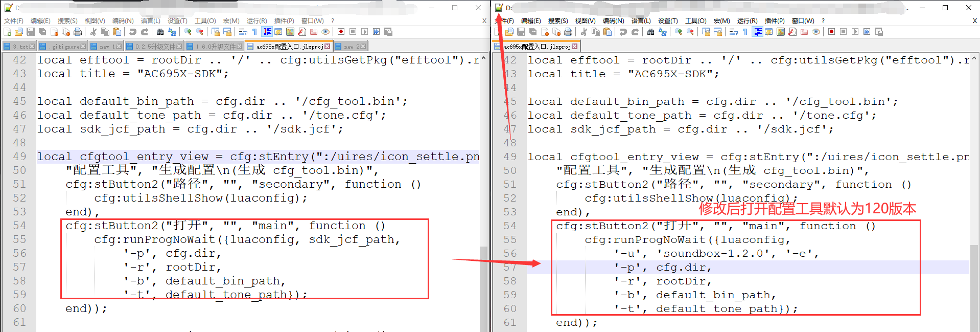Open the 插件(P) menu in the right window
980x332 pixels.
775,21
